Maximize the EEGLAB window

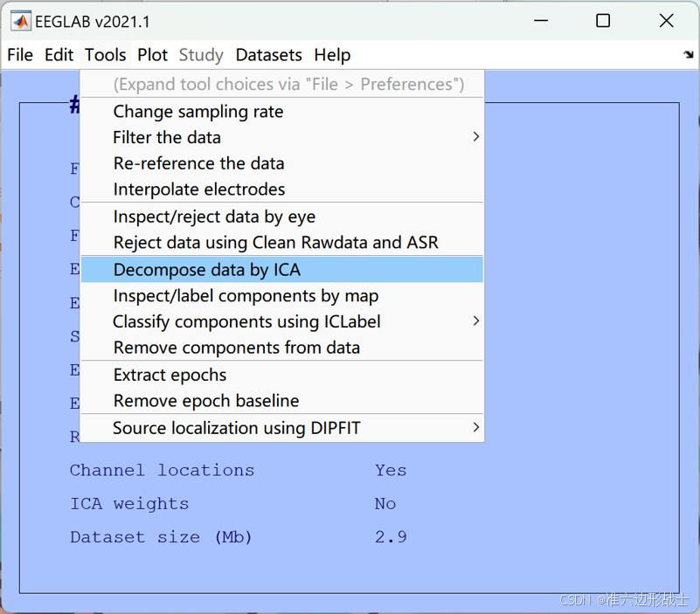click(603, 21)
